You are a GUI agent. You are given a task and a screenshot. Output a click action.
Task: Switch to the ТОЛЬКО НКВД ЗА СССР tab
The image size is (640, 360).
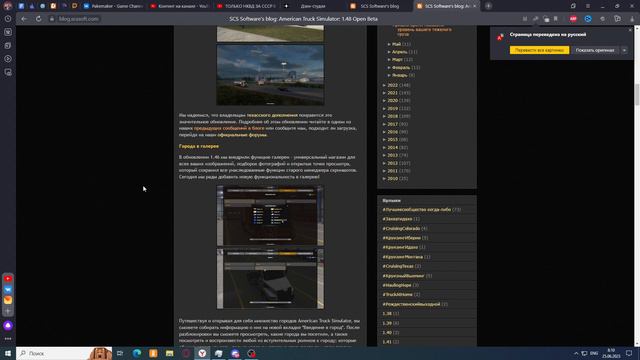pos(247,6)
